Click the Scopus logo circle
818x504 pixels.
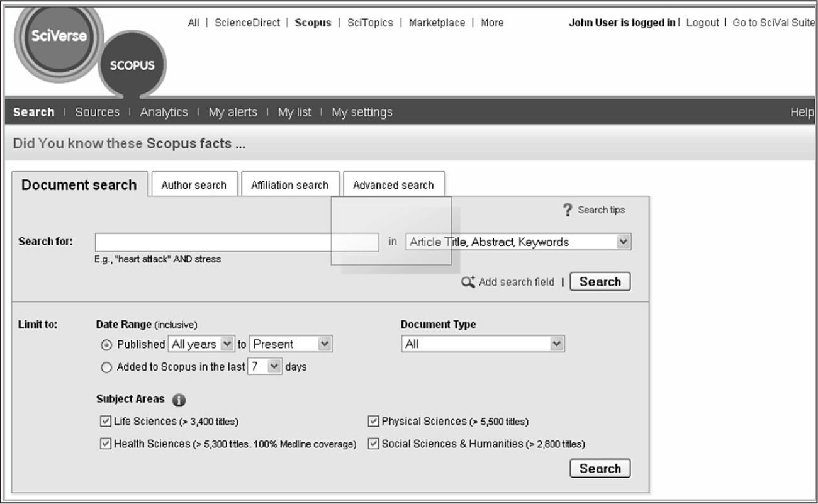pos(132,66)
